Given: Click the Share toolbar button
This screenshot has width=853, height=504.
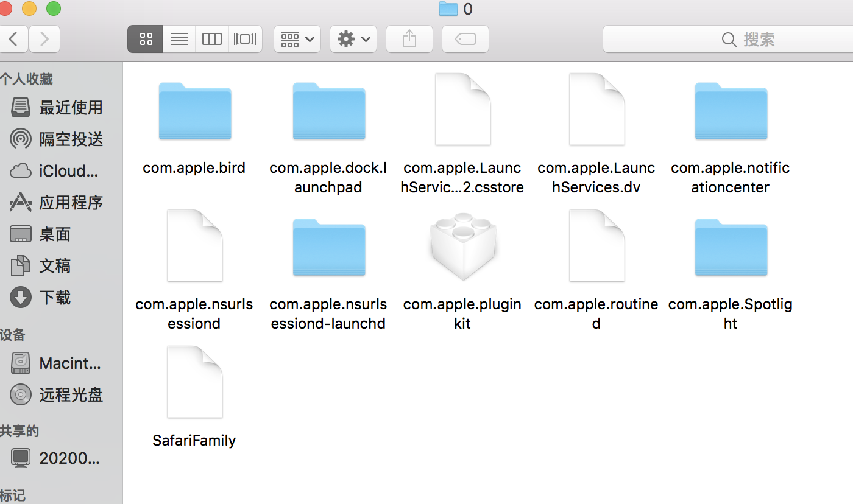Looking at the screenshot, I should click(x=409, y=40).
